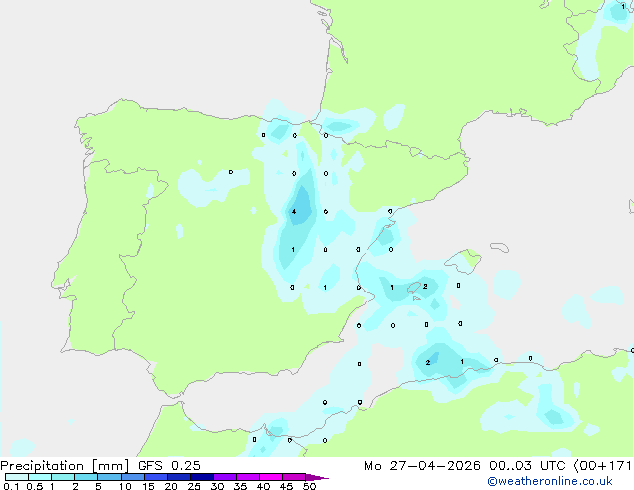Click the "(00+171" forecast offset text
The width and height of the screenshot is (634, 490).
click(602, 466)
